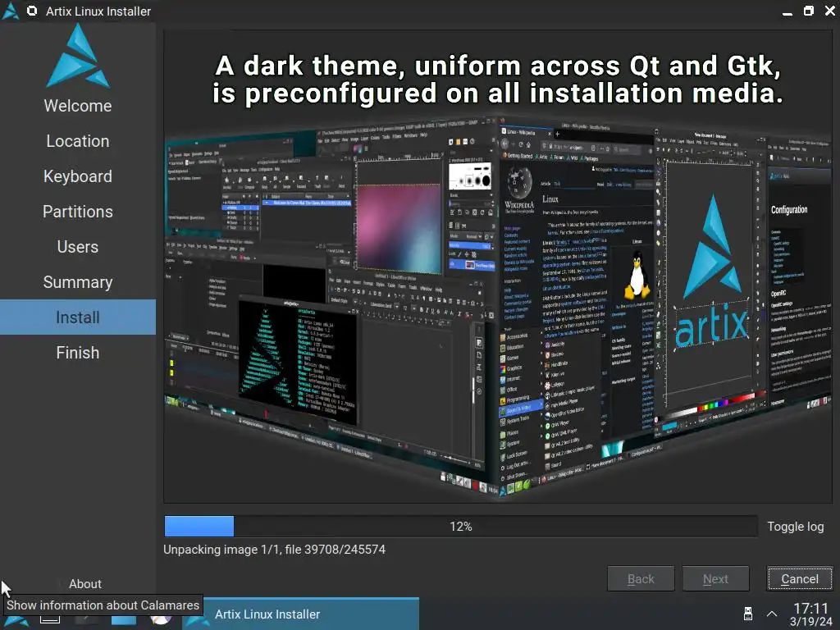Click the Calamares icon beside the window title
Viewport: 840px width, 630px height.
32,11
